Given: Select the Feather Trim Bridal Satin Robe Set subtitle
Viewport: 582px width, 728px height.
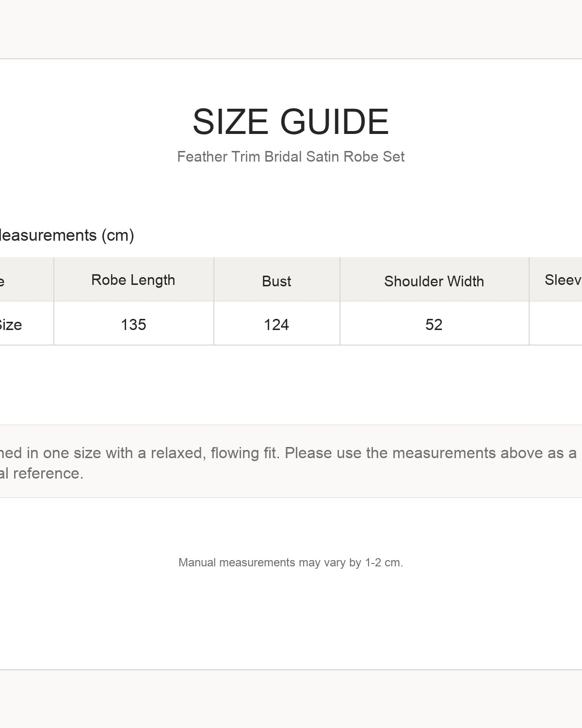Looking at the screenshot, I should pos(291,157).
